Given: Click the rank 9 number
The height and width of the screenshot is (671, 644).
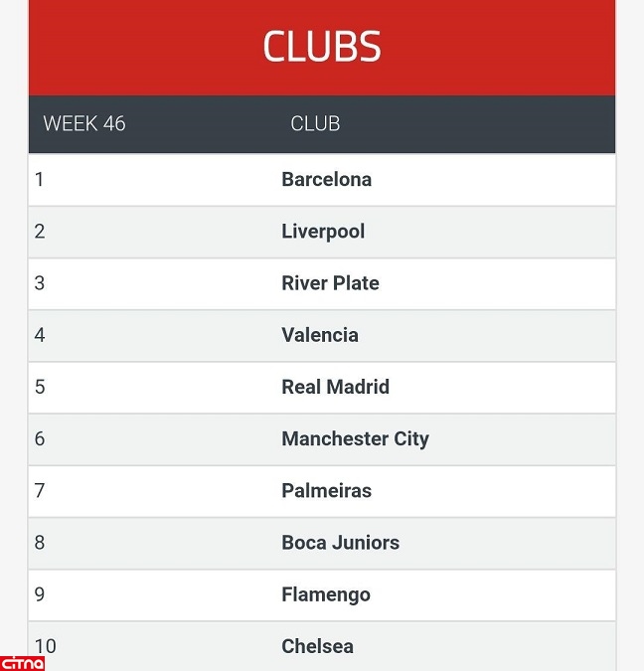Looking at the screenshot, I should click(40, 594).
